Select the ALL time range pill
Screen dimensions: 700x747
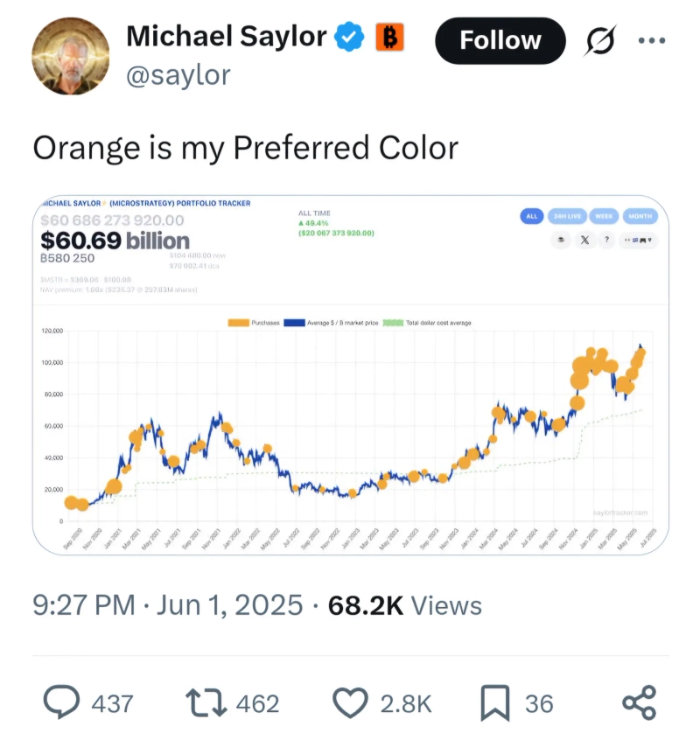coord(531,216)
